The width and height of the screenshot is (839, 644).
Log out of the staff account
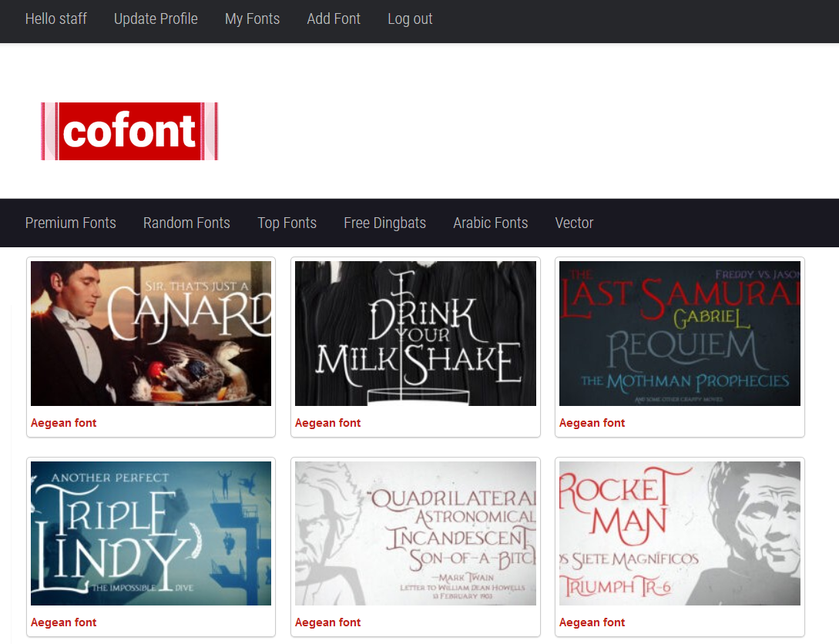[410, 18]
